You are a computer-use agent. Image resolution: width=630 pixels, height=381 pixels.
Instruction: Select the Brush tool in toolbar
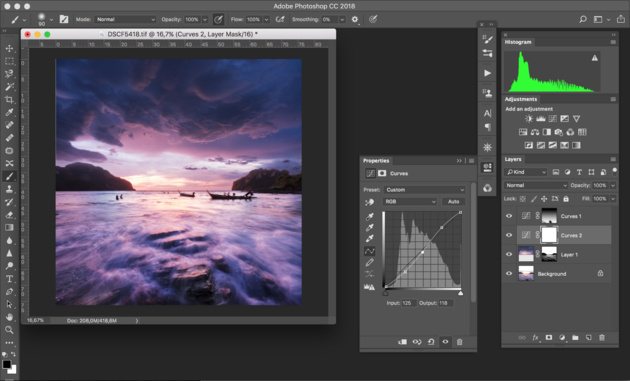tap(9, 176)
